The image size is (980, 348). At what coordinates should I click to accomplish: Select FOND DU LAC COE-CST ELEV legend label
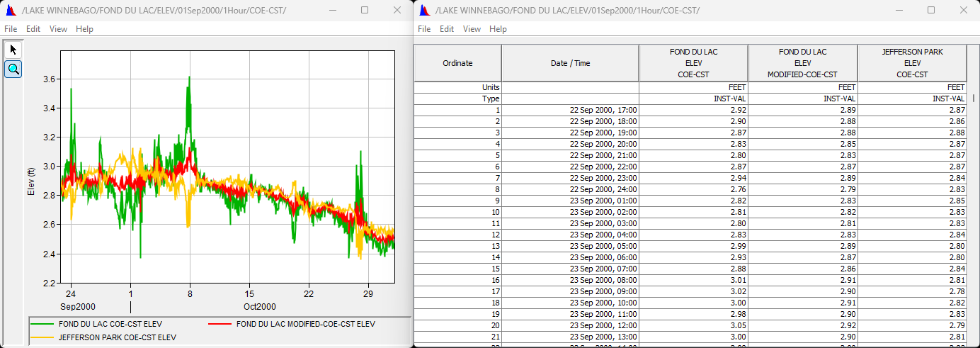pyautogui.click(x=110, y=324)
